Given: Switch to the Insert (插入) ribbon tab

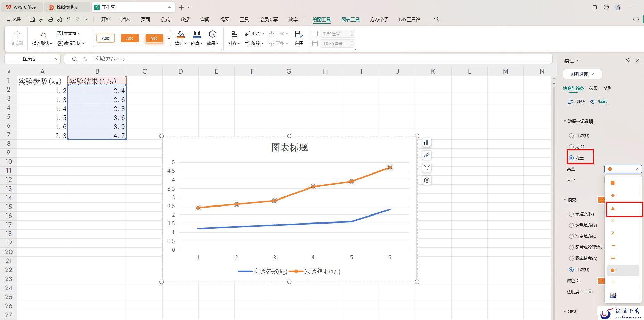Looking at the screenshot, I should [x=125, y=19].
